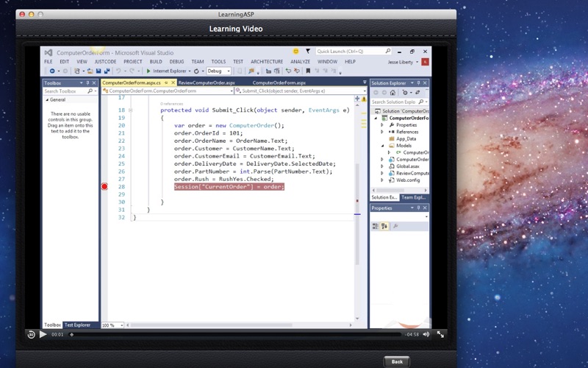Select Global.asax in Solution Explorer
This screenshot has height=368, width=588.
click(x=408, y=166)
